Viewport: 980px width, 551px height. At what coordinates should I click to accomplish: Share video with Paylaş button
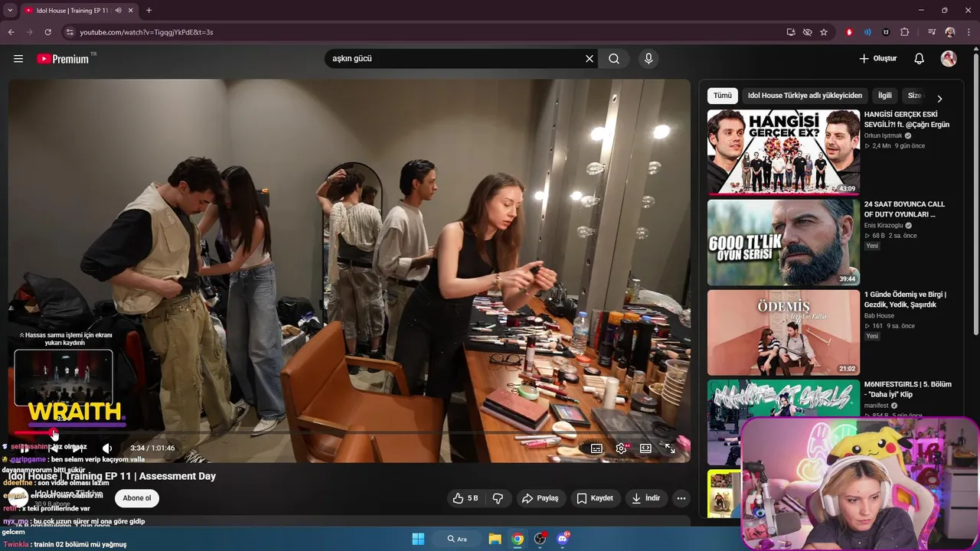point(541,498)
